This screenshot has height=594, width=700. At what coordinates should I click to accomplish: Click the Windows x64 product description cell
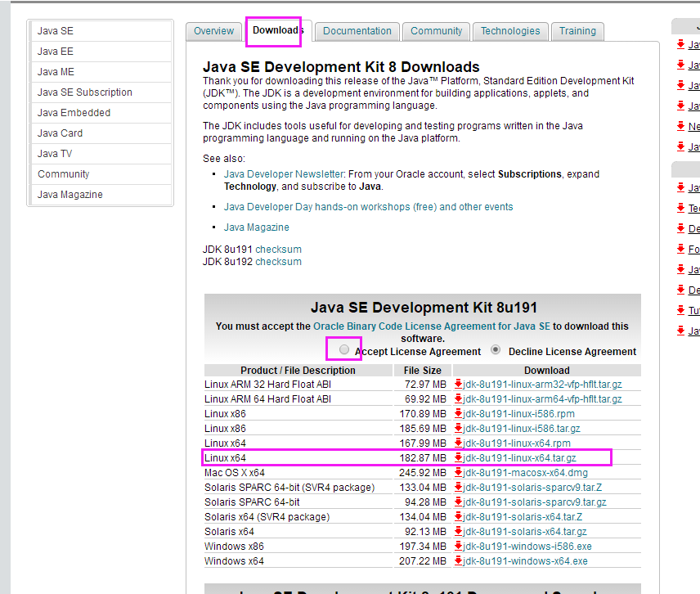tap(298, 561)
